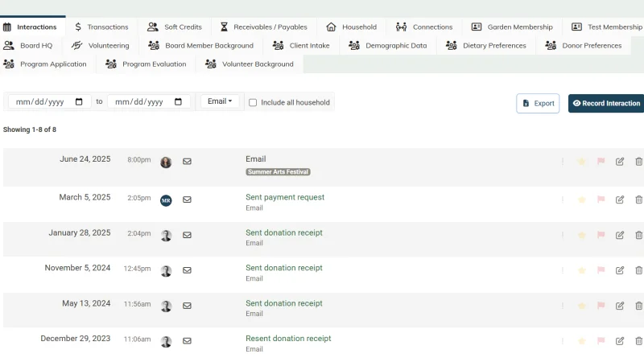The image size is (644, 362).
Task: Open the Volunteering tab
Action: click(x=100, y=46)
